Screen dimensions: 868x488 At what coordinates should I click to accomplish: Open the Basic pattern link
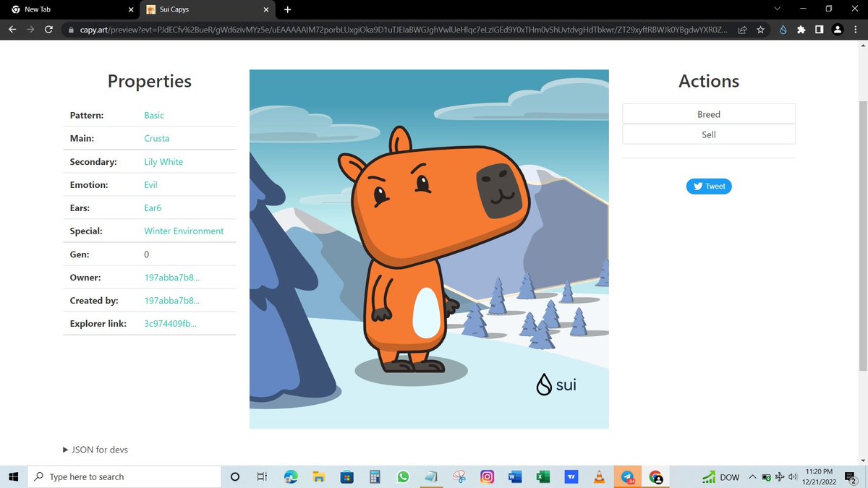coord(154,115)
